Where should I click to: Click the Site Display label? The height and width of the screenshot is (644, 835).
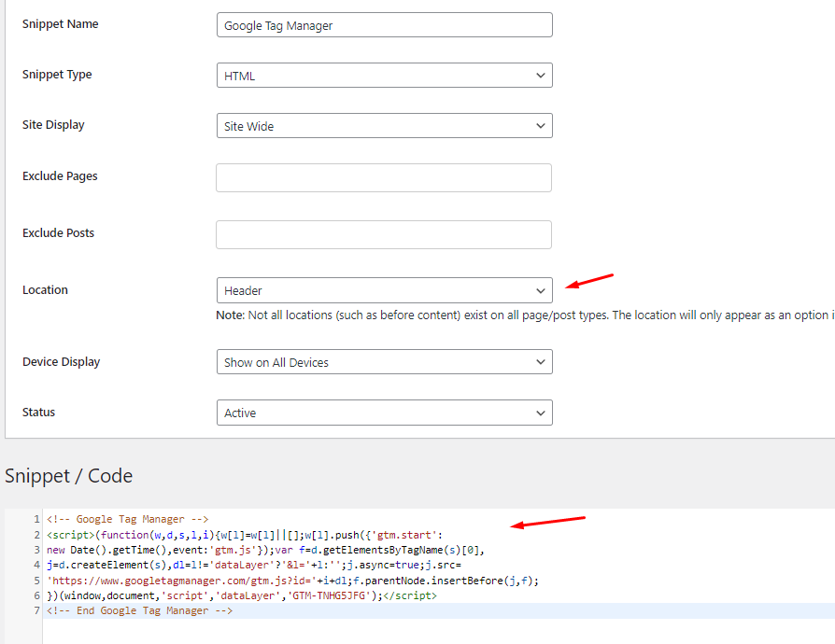pos(53,124)
